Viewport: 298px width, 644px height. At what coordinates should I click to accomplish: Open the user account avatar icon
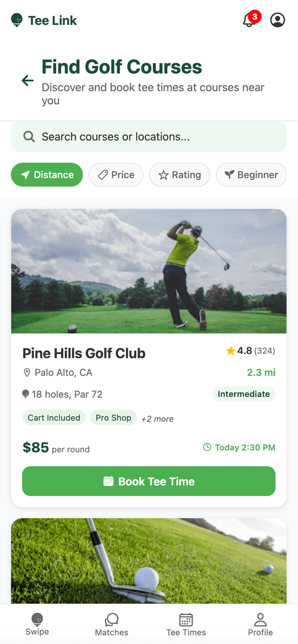278,20
